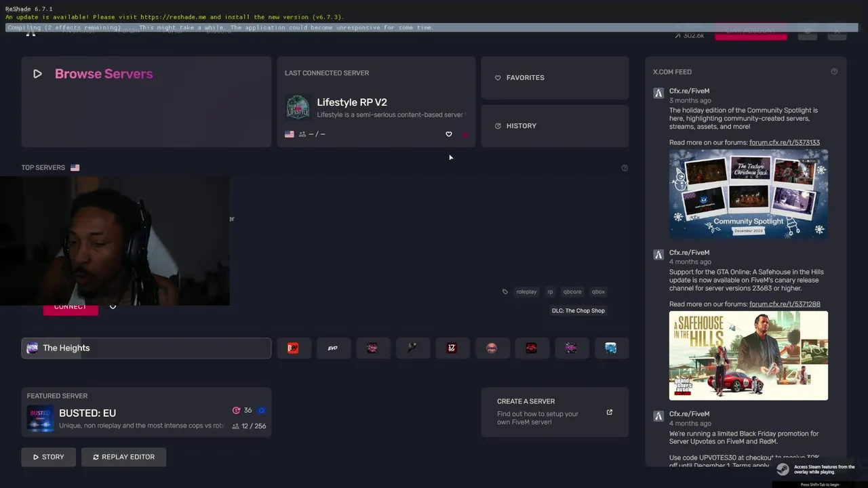The height and width of the screenshot is (488, 868).
Task: Click Cfx.re/FiveM avatar on Black Friday post
Action: click(658, 416)
